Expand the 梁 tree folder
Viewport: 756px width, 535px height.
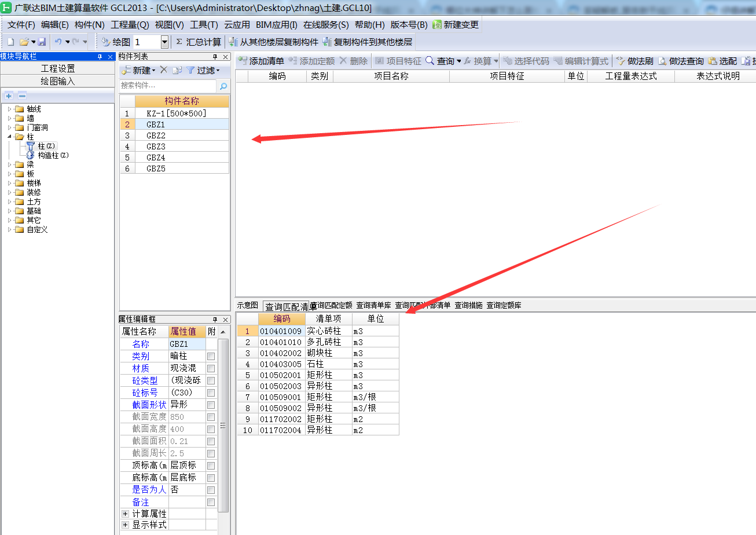(x=9, y=164)
